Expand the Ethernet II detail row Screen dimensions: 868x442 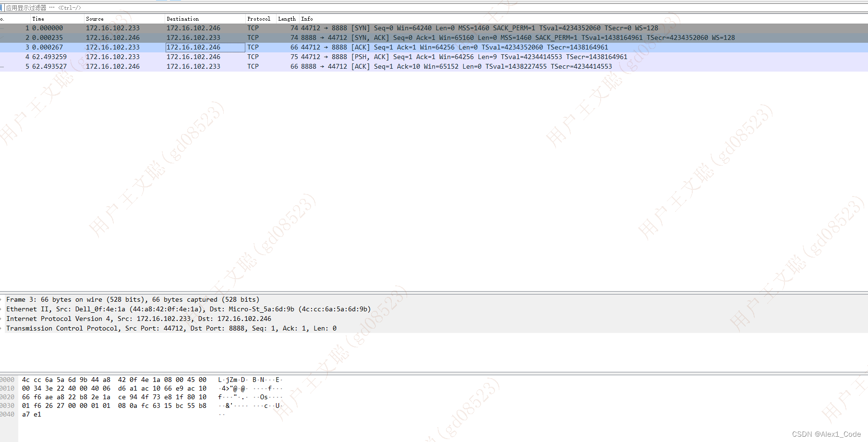[2, 309]
